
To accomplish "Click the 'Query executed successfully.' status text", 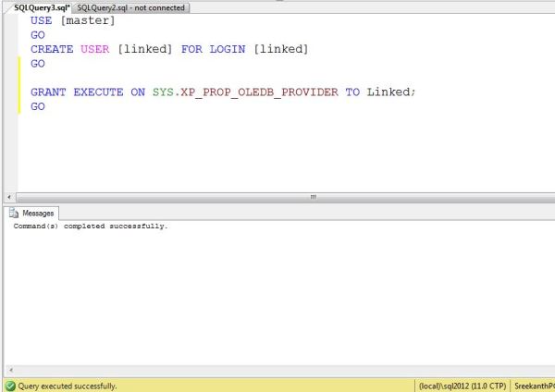I will tap(67, 386).
